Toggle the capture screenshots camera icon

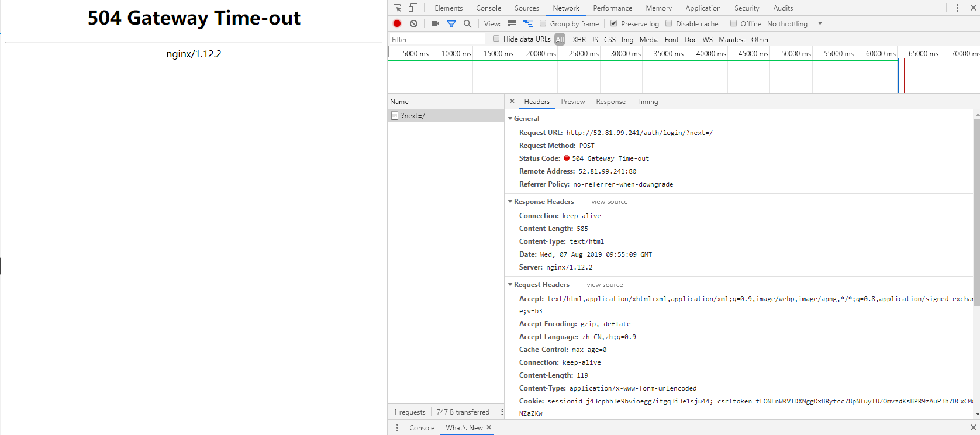(x=435, y=23)
